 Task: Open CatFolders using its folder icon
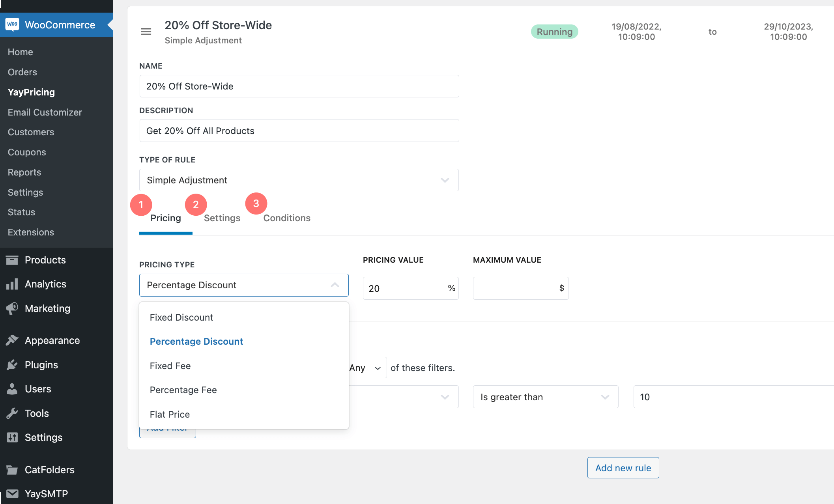click(x=13, y=469)
